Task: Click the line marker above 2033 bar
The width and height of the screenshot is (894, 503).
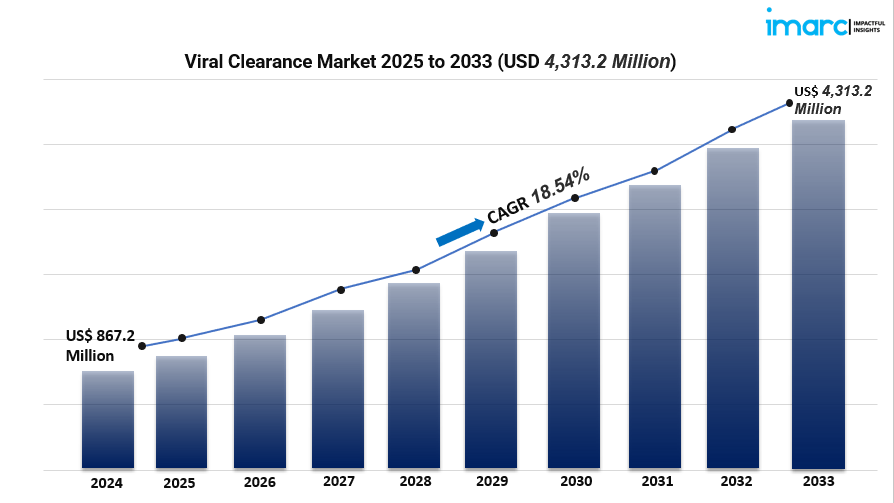Action: point(789,103)
